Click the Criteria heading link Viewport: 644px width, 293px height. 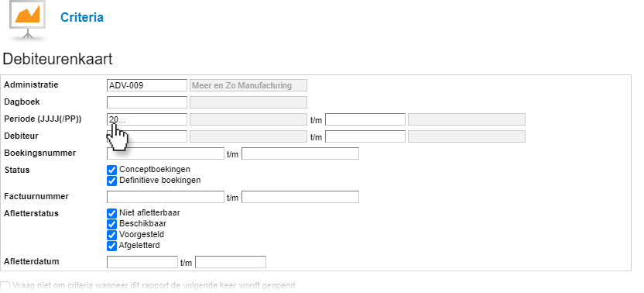tap(82, 18)
